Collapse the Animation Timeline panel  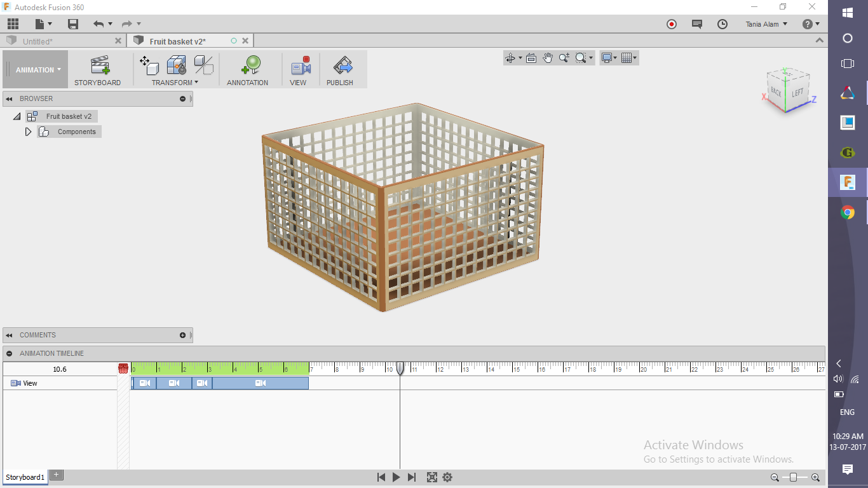pos(10,354)
